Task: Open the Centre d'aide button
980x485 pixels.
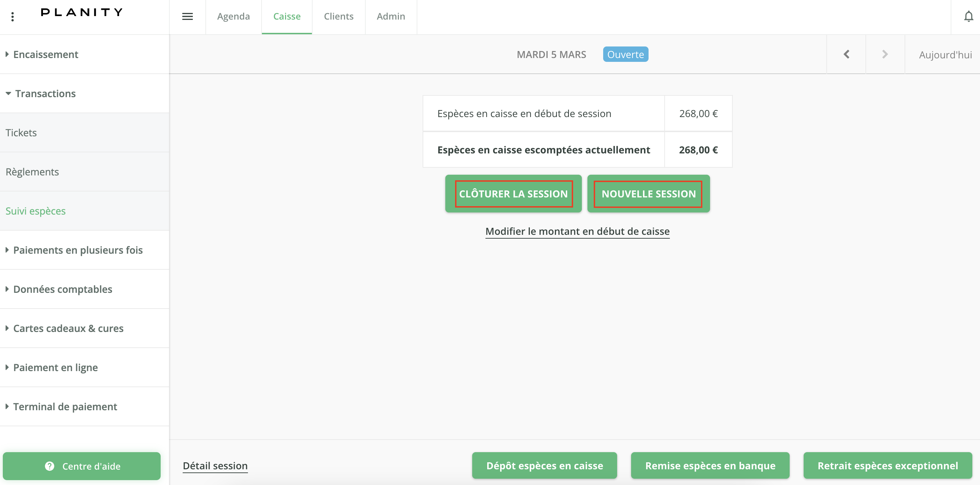Action: coord(81,466)
